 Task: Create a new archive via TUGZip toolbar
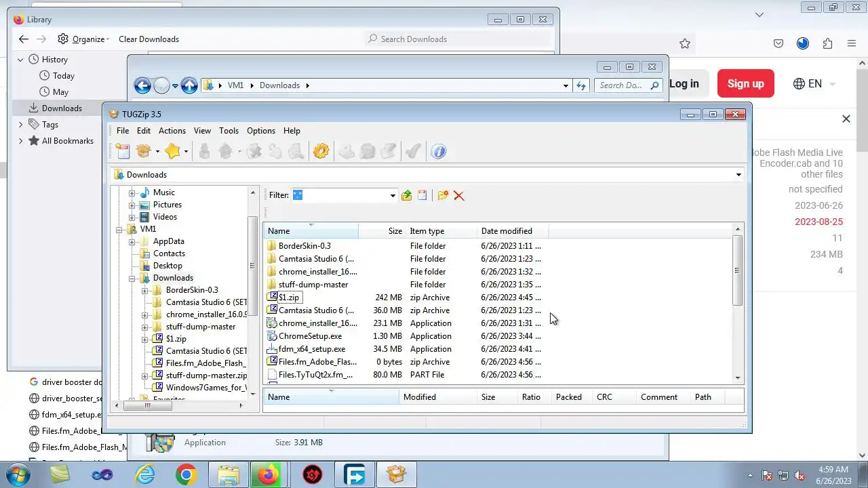[123, 151]
